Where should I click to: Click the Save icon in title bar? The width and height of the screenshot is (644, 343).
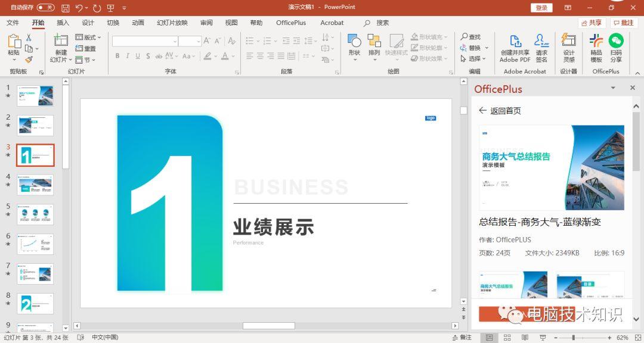click(x=65, y=8)
